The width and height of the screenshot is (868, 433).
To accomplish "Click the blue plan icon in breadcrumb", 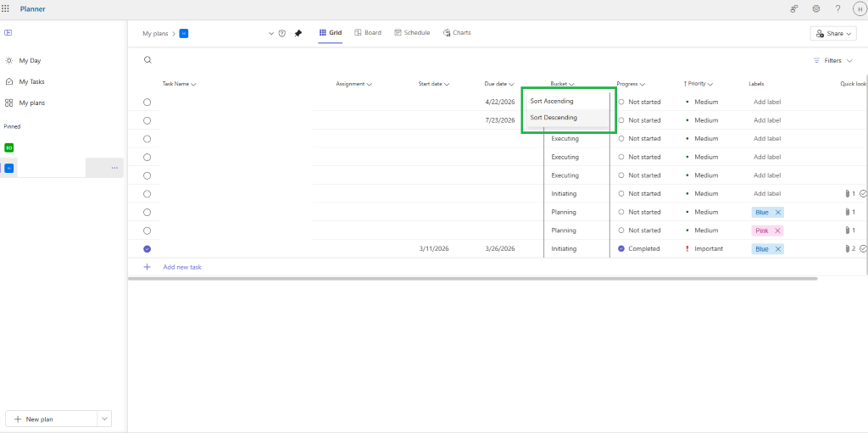I will point(184,33).
